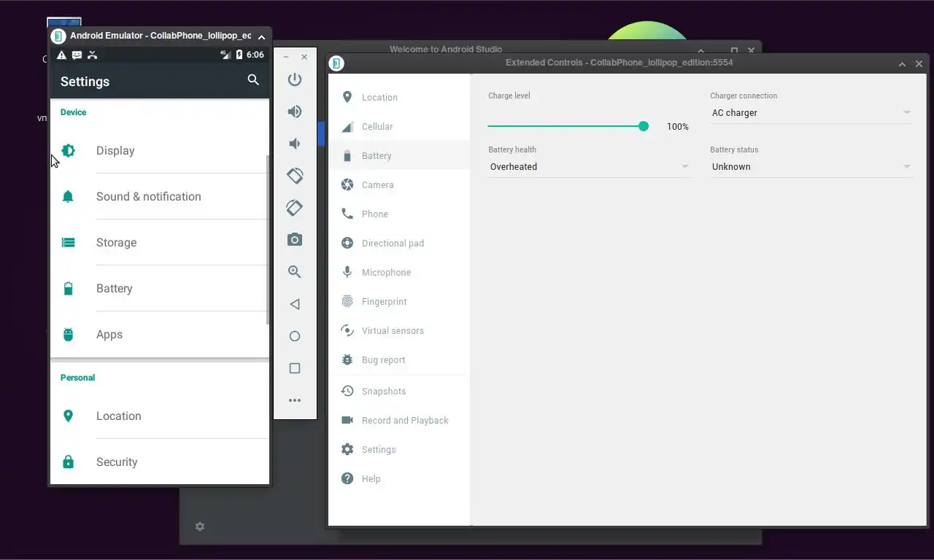
Task: Collapse the Android Emulator title bar chevron
Action: point(261,36)
